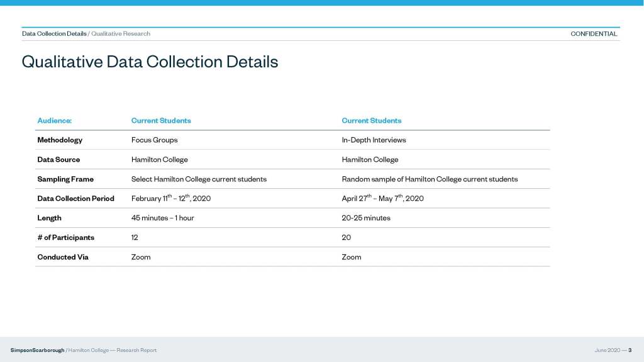Select the February 11th – 12th, 2020 date cell
Image resolution: width=644 pixels, height=362 pixels.
(x=170, y=198)
